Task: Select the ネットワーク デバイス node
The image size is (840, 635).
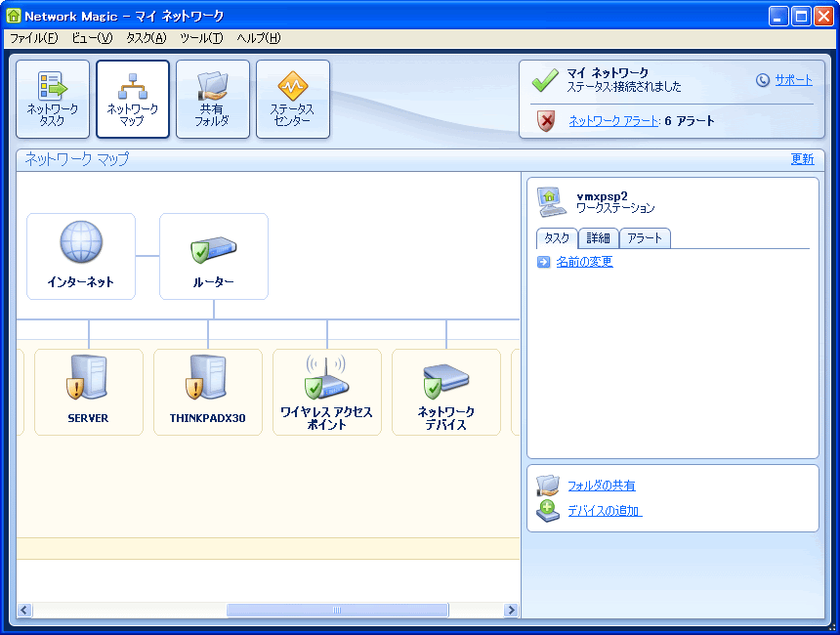Action: pyautogui.click(x=446, y=393)
